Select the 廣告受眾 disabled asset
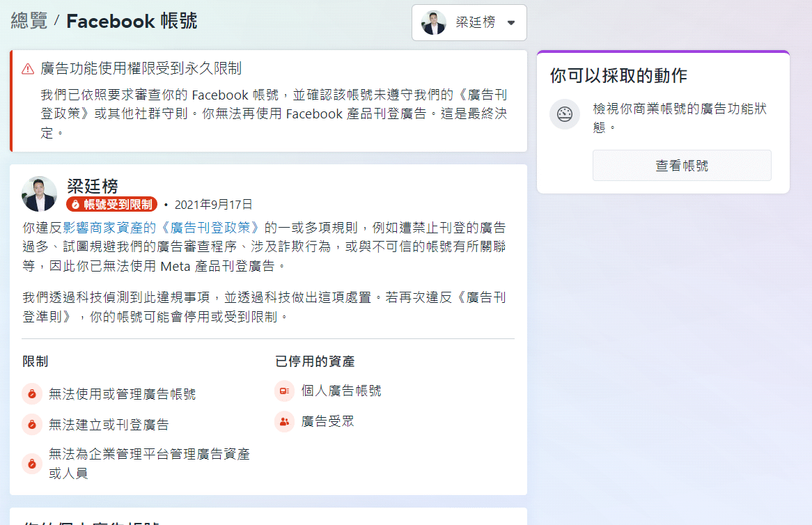This screenshot has width=812, height=525. 327,421
